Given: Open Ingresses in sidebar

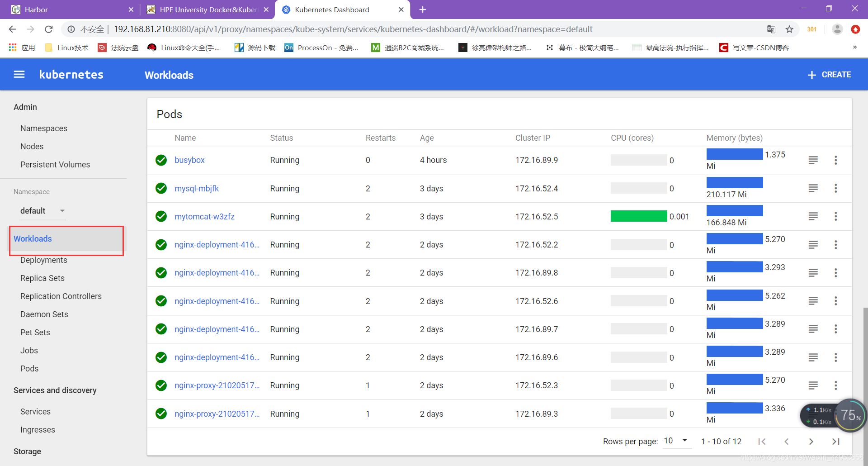Looking at the screenshot, I should tap(38, 430).
